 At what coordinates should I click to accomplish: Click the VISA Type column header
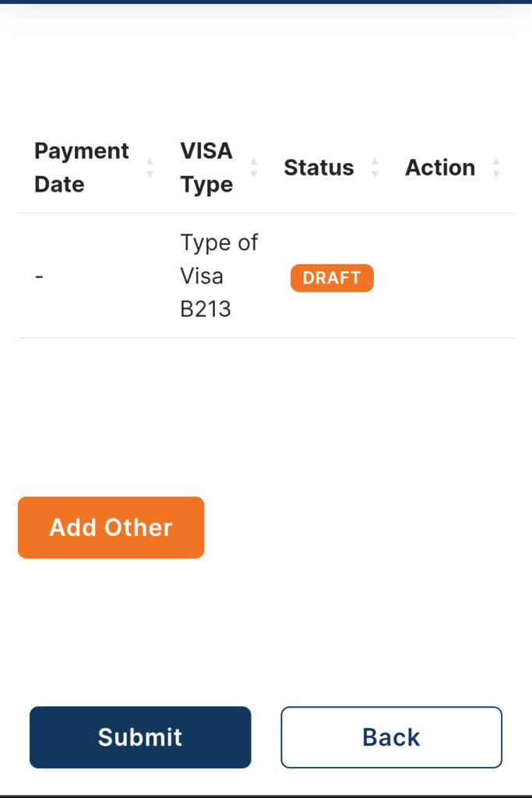[x=206, y=168]
